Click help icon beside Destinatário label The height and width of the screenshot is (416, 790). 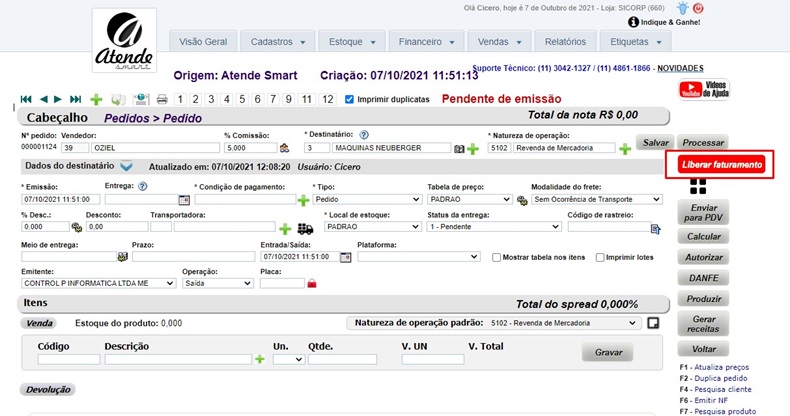click(x=365, y=134)
